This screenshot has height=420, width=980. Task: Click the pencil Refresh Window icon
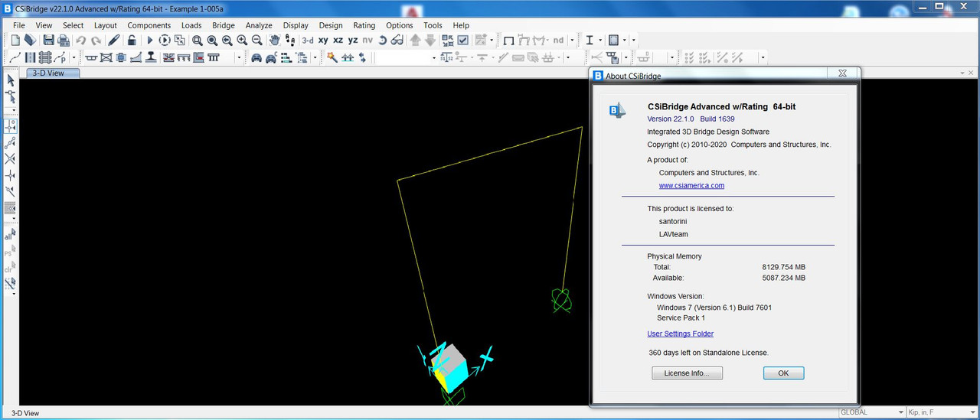114,40
